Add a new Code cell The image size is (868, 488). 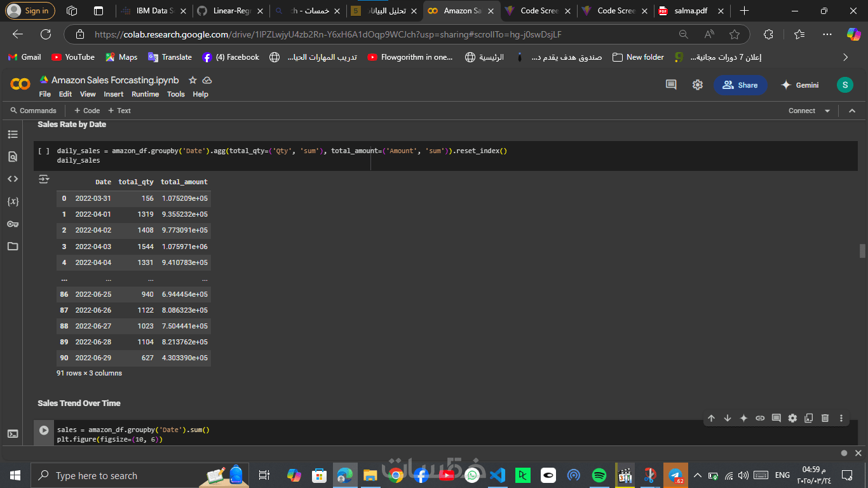87,111
